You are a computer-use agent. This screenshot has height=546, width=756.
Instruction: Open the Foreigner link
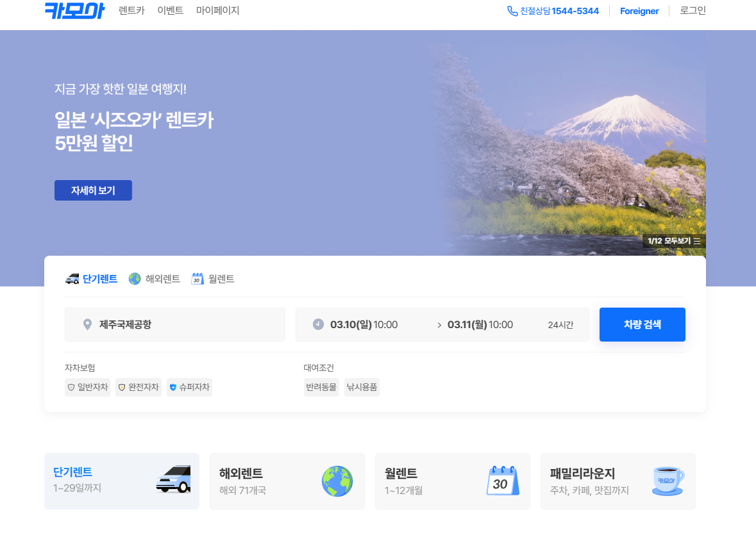pos(639,11)
